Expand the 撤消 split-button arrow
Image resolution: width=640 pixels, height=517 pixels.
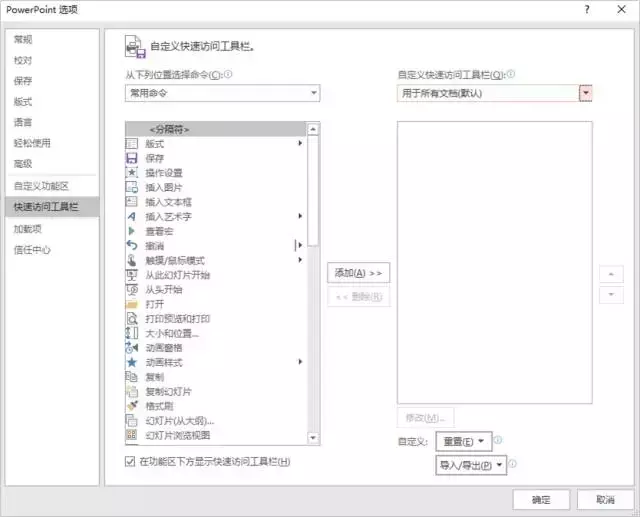pos(300,245)
